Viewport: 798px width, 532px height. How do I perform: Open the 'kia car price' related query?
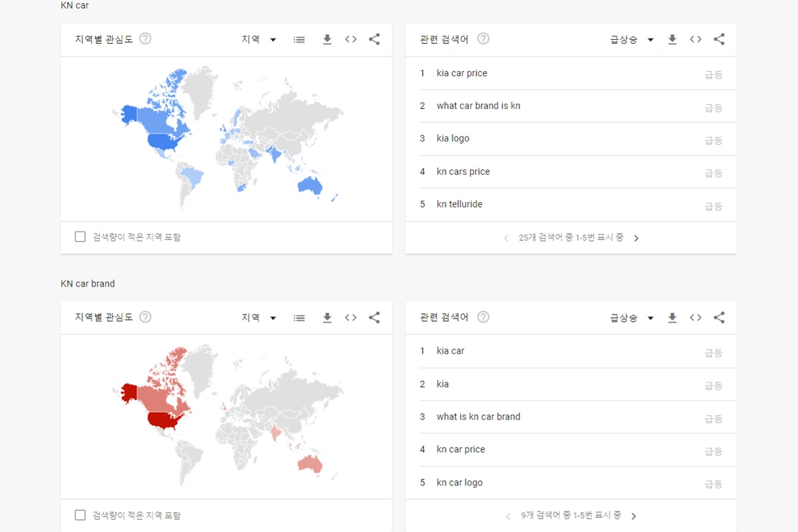coord(460,73)
